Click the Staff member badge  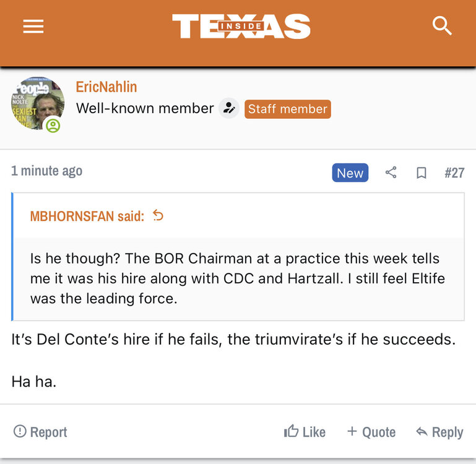tap(287, 109)
